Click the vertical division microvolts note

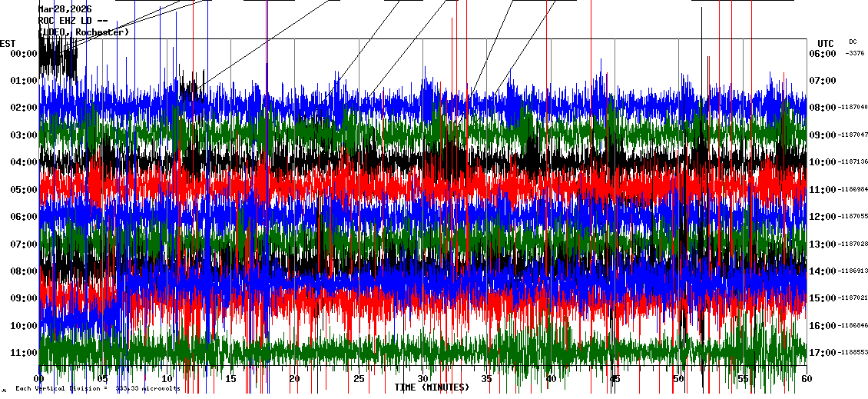[98, 388]
